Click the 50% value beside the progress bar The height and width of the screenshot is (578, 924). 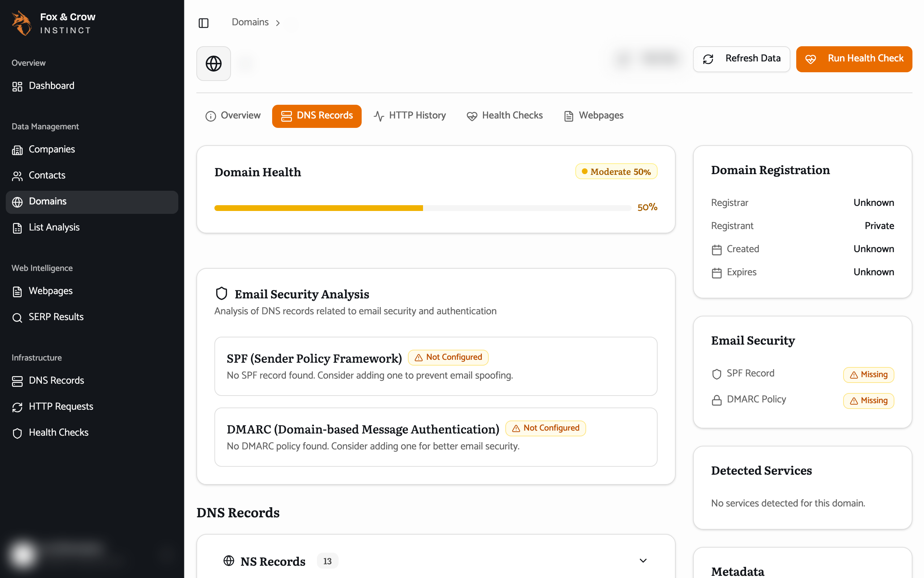pos(647,207)
